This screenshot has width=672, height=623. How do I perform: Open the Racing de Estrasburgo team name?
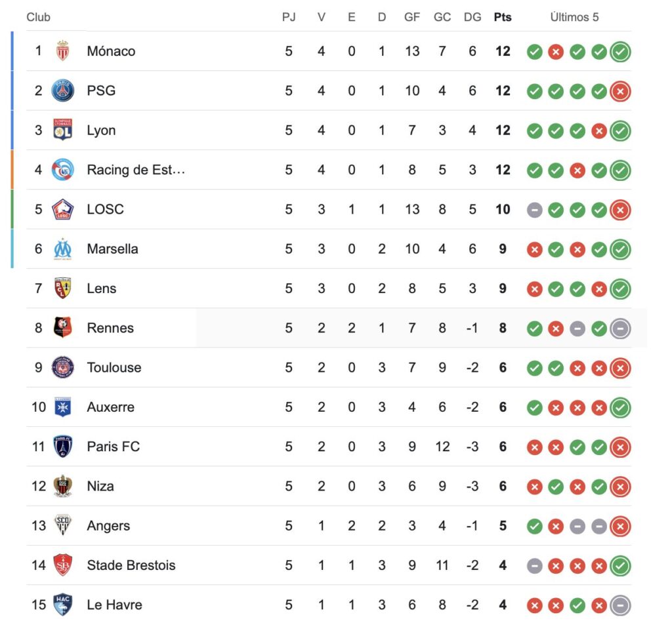click(136, 170)
